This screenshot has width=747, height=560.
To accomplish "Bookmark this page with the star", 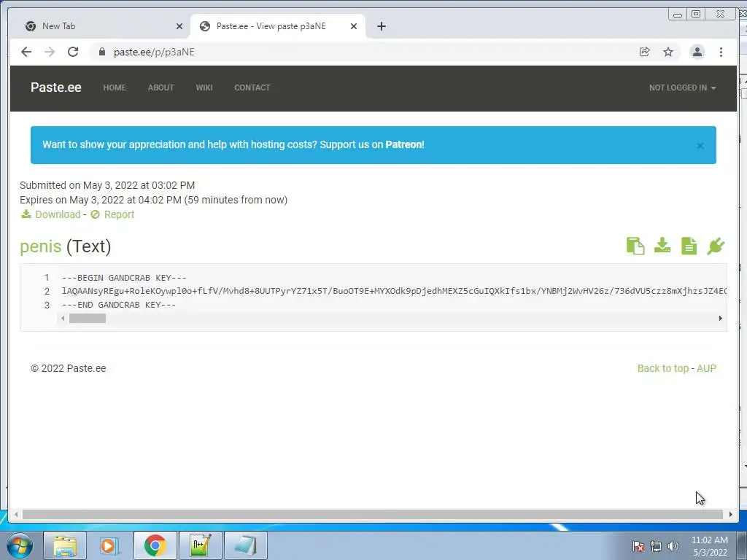I will point(668,52).
